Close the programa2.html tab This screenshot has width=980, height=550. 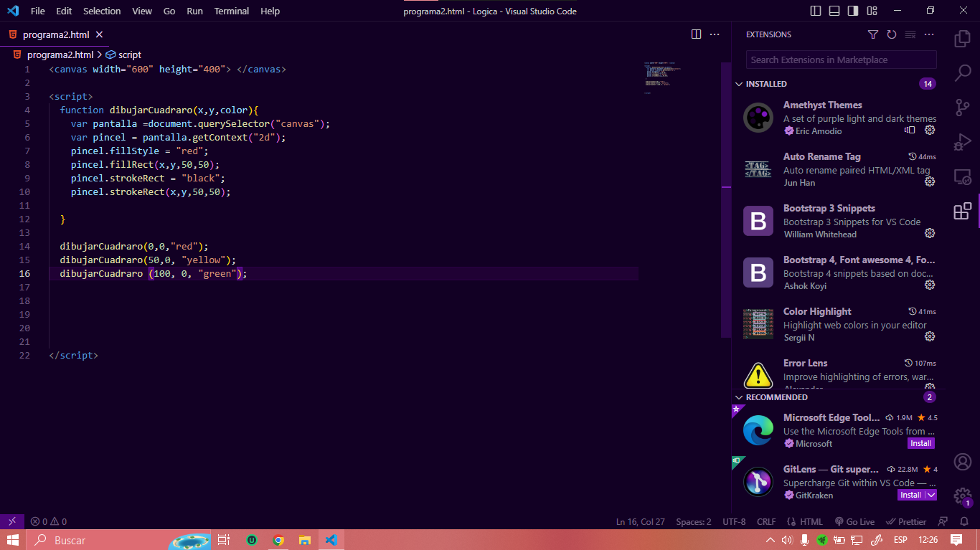[x=99, y=34]
